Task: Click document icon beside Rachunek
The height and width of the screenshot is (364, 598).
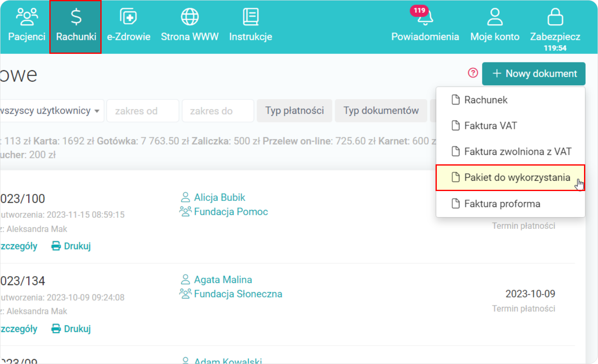Action: (455, 100)
